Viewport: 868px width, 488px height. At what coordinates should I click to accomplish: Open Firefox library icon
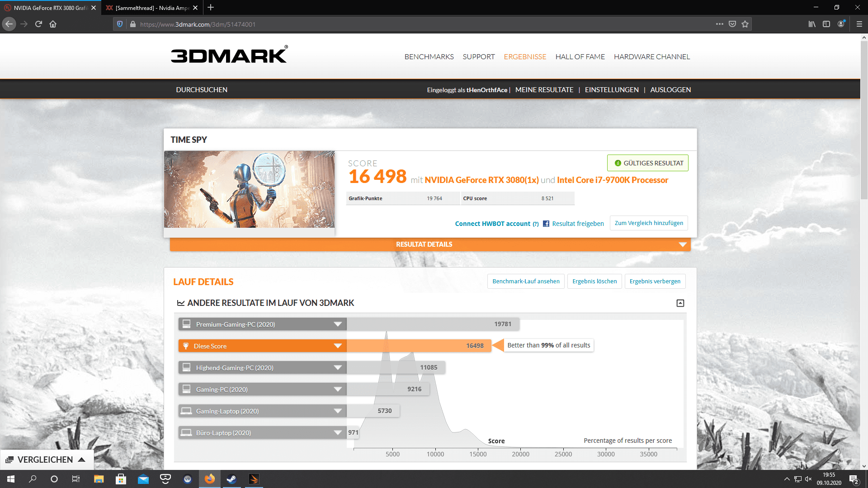tap(812, 24)
